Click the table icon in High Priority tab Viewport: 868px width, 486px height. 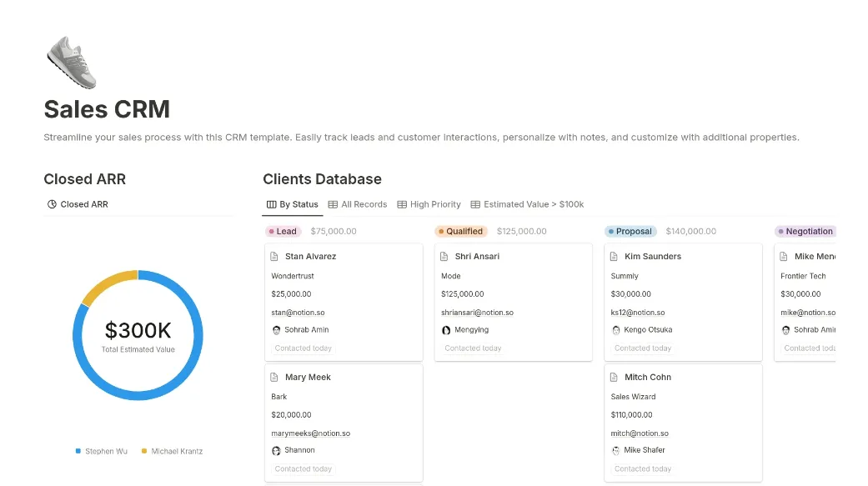click(402, 204)
